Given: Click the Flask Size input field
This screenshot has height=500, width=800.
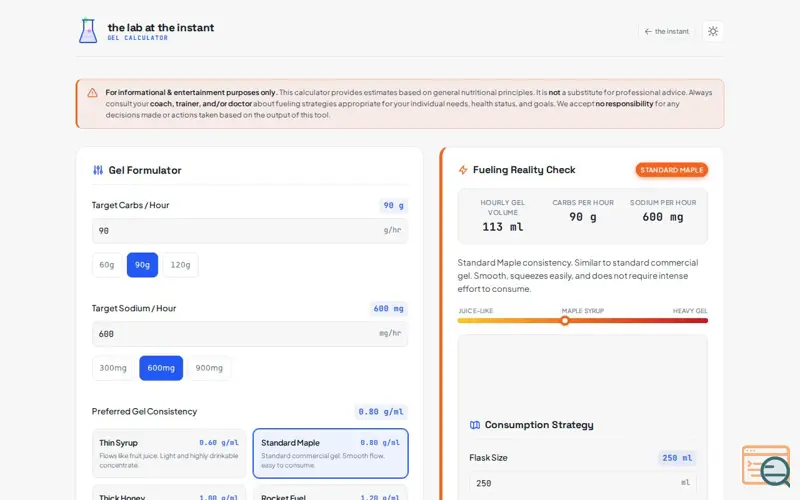Looking at the screenshot, I should (583, 483).
